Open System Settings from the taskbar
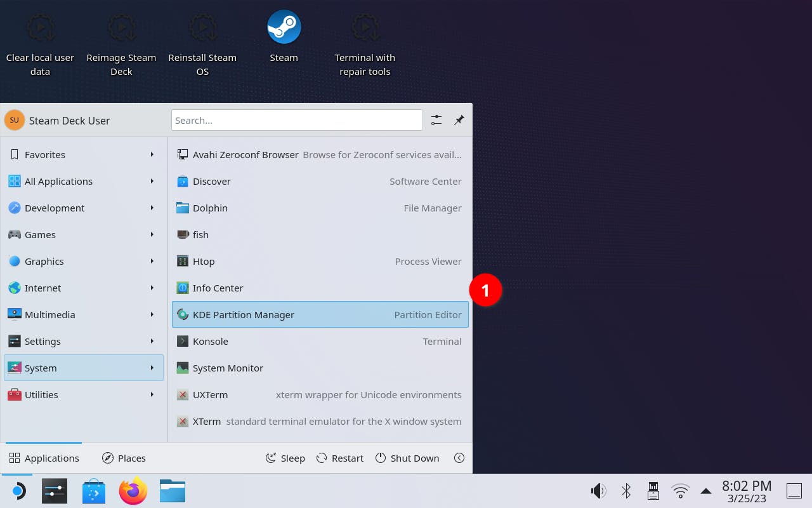The width and height of the screenshot is (812, 508). tap(55, 491)
